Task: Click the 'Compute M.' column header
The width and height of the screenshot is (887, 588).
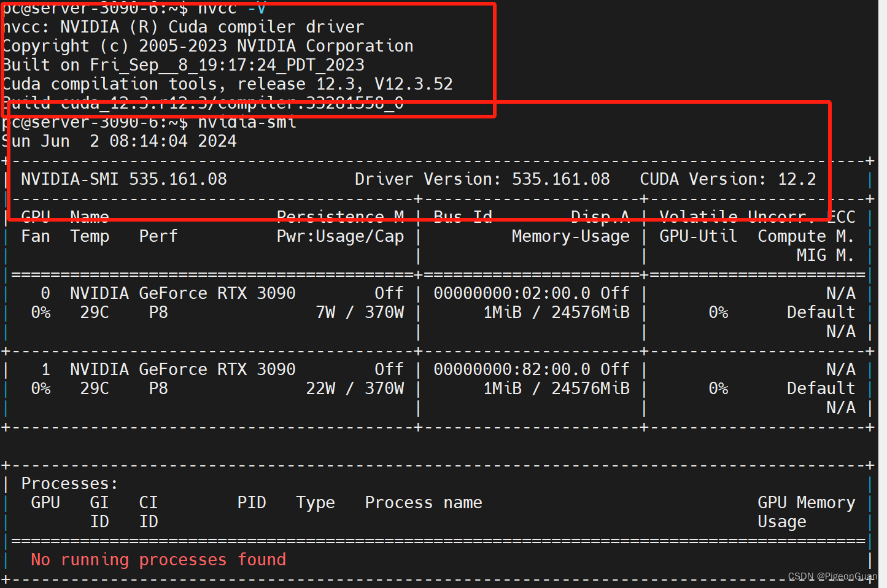Action: coord(806,237)
